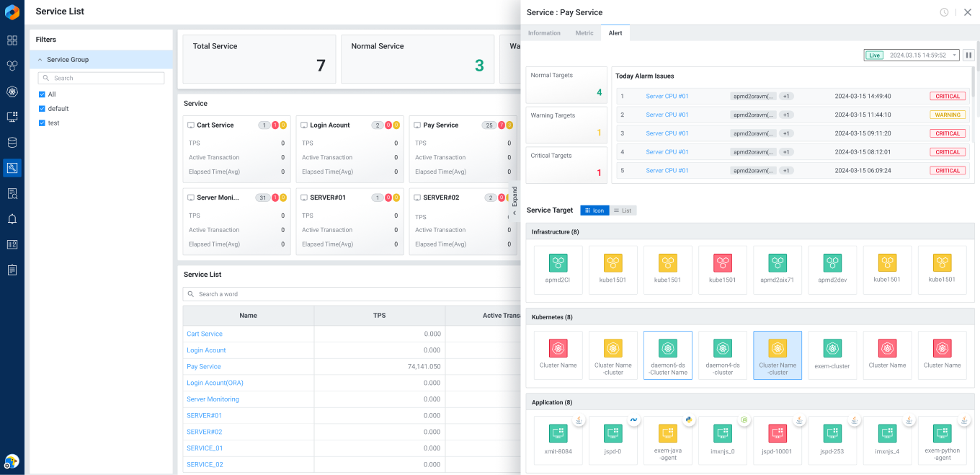Select the apmd2dev infrastructure target
Image resolution: width=980 pixels, height=475 pixels.
tap(832, 270)
